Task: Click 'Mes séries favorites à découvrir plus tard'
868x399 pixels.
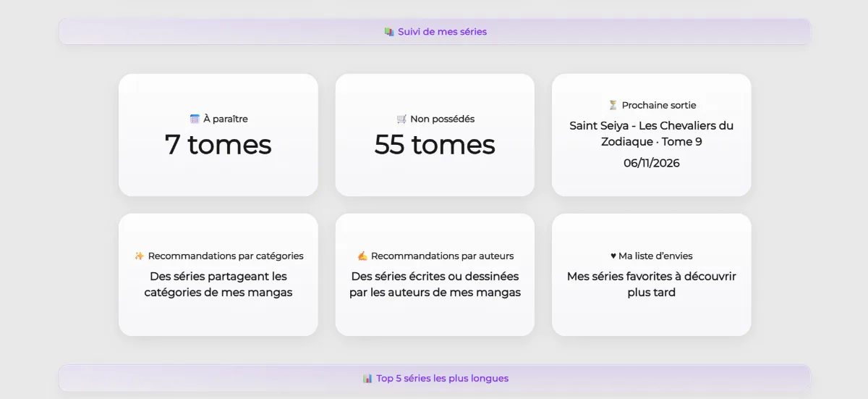Action: tap(652, 285)
